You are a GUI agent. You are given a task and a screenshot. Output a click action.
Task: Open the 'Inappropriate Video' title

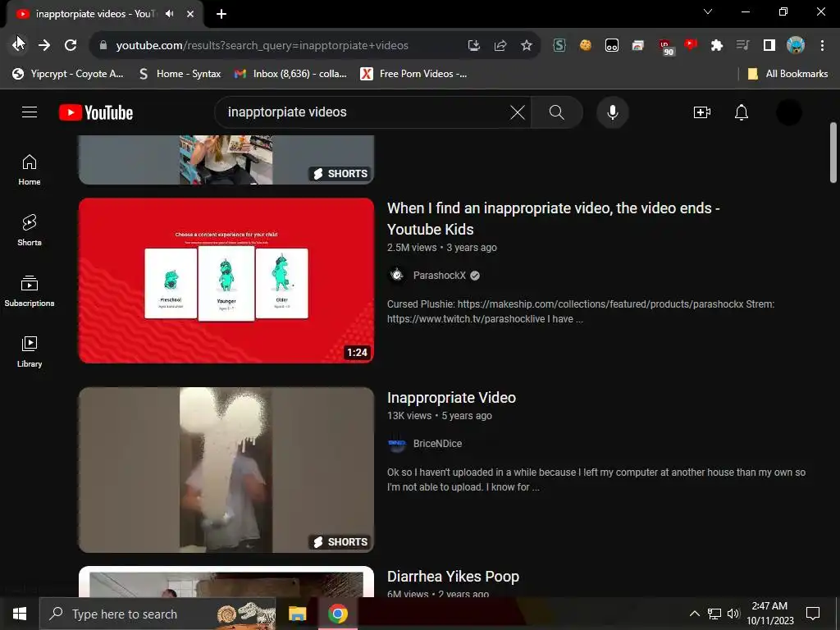(x=451, y=398)
